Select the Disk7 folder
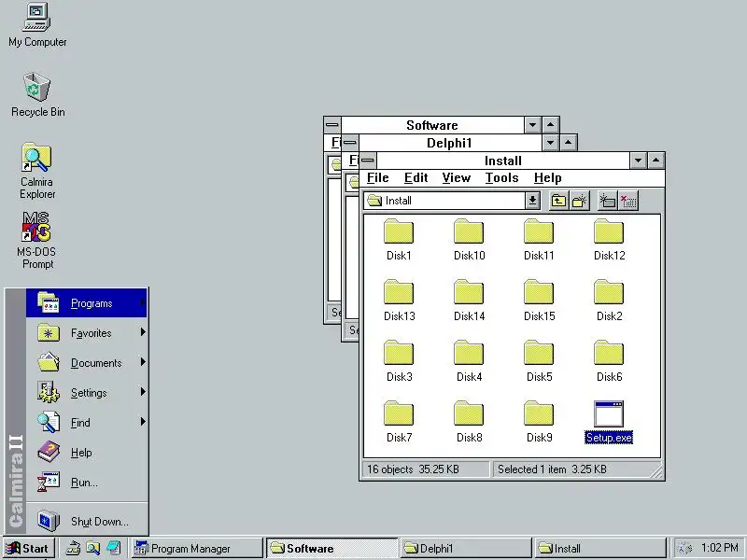Viewport: 747px width, 560px height. tap(399, 422)
